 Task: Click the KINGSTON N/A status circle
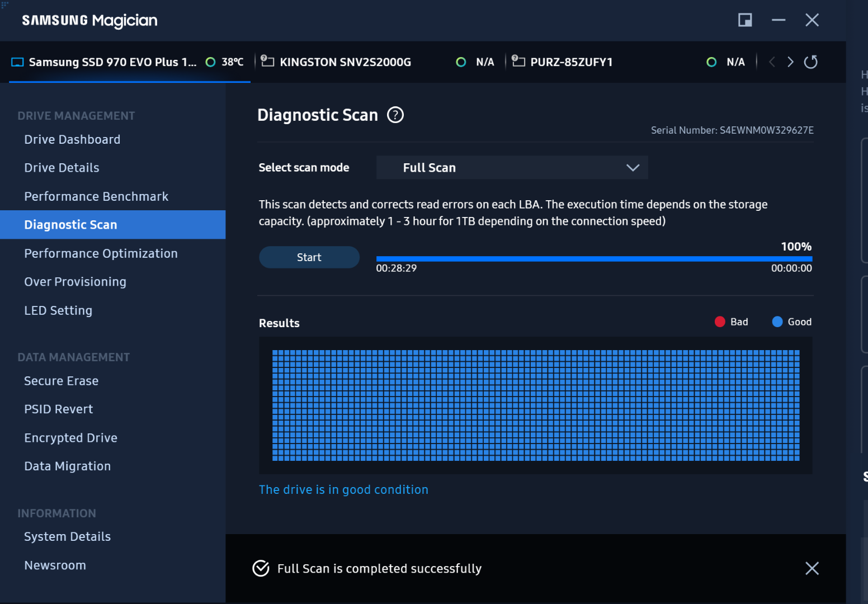tap(461, 62)
